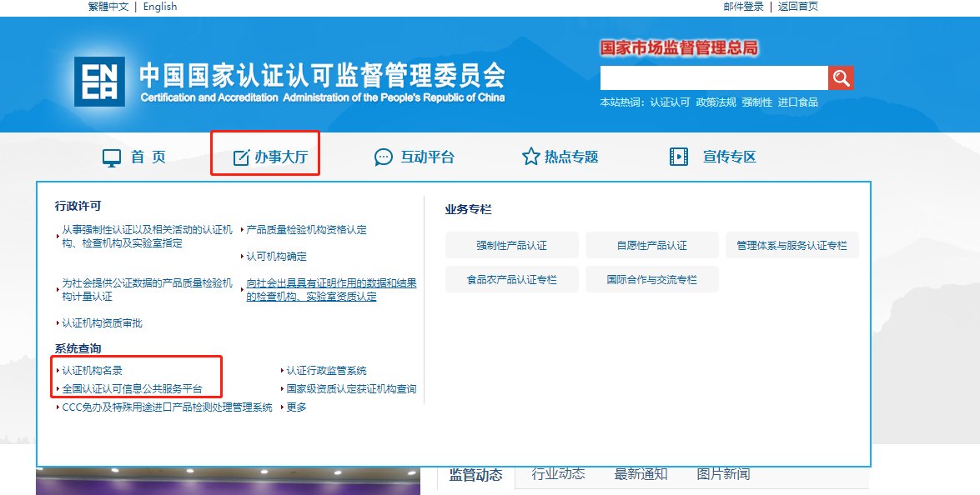Click the 强制性产品认证 button

(511, 244)
